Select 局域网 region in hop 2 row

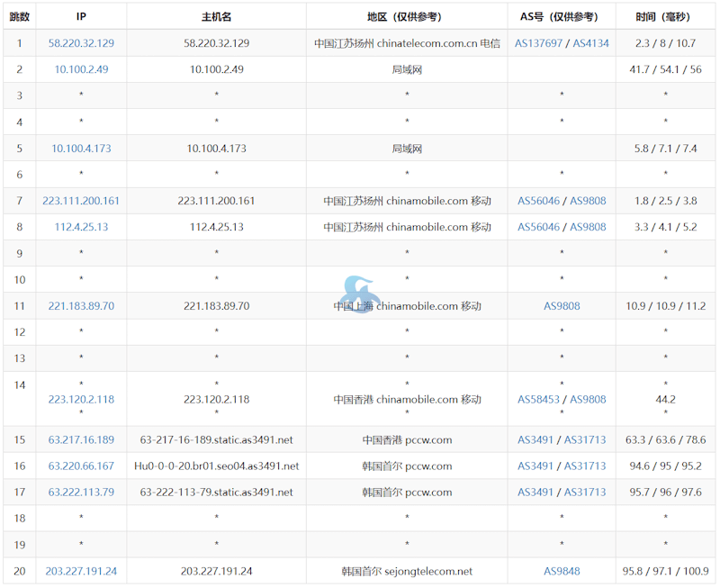(x=407, y=69)
